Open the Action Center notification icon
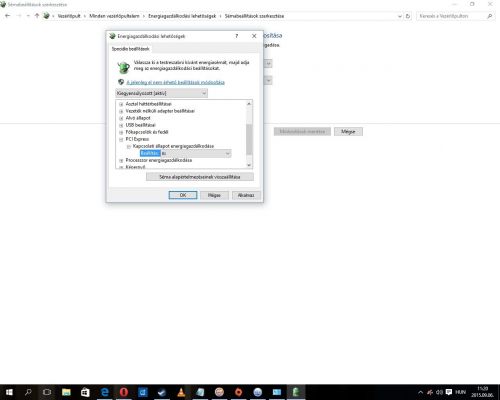 click(449, 392)
